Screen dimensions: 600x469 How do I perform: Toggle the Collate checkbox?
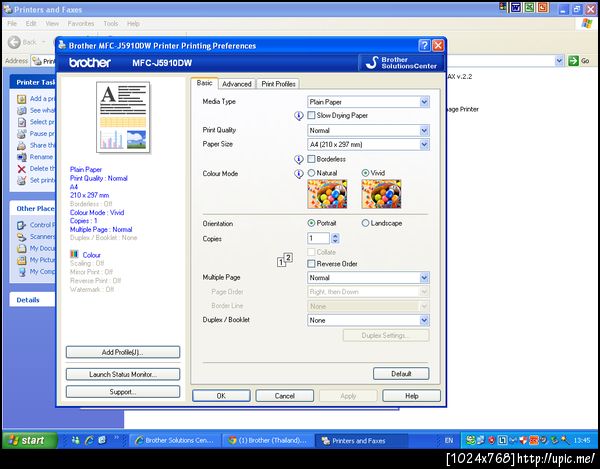[311, 252]
